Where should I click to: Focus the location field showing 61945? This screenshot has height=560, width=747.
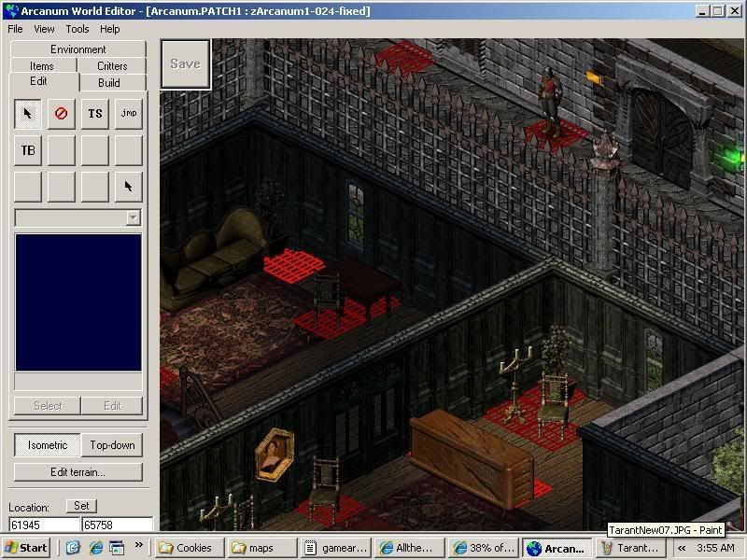click(x=44, y=525)
